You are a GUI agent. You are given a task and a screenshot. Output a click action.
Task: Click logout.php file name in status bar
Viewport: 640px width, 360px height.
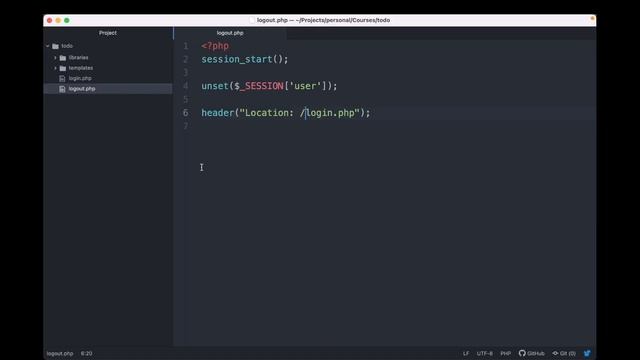point(60,353)
